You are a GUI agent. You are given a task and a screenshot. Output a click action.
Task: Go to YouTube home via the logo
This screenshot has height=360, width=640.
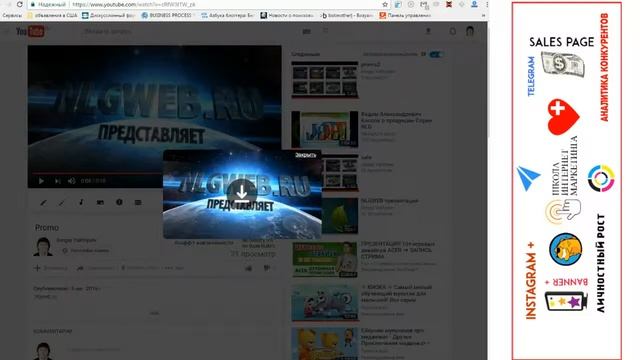click(30, 31)
